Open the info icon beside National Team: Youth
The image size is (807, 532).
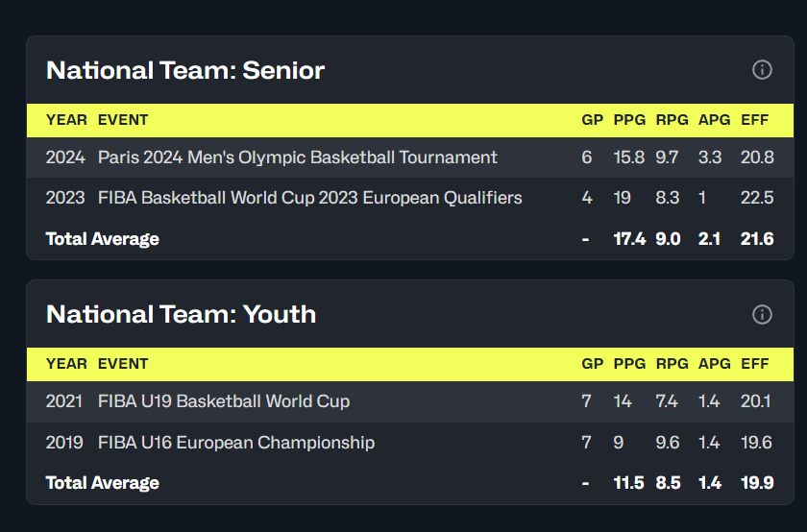click(x=762, y=314)
